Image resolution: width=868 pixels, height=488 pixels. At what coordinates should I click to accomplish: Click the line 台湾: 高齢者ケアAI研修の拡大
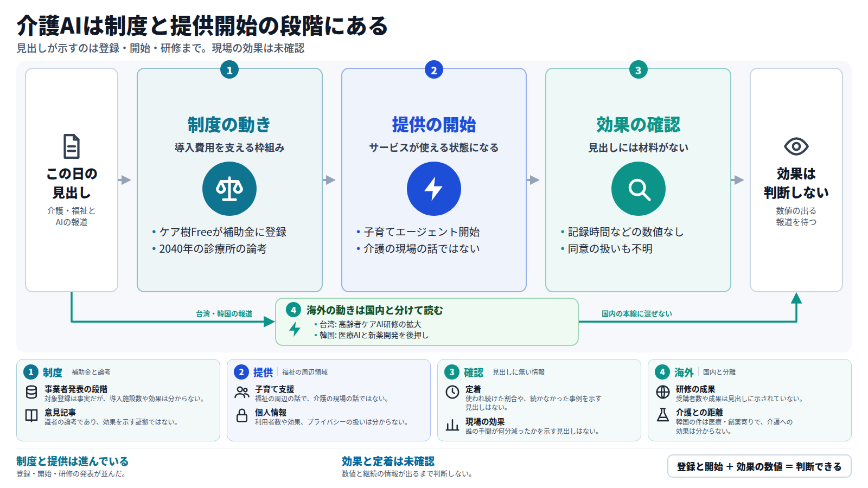(371, 324)
